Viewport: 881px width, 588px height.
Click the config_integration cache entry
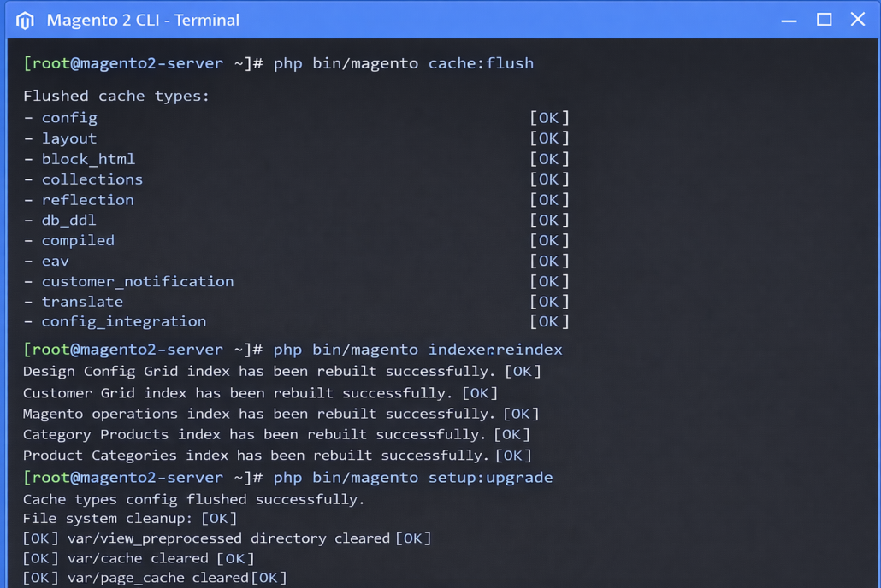coord(123,321)
